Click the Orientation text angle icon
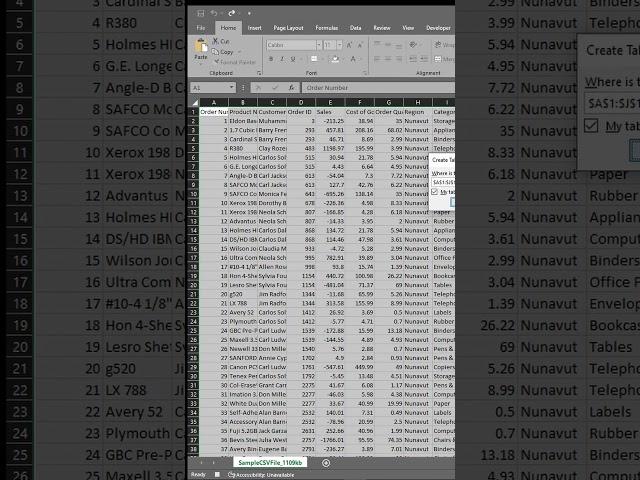The width and height of the screenshot is (640, 480). [413, 44]
